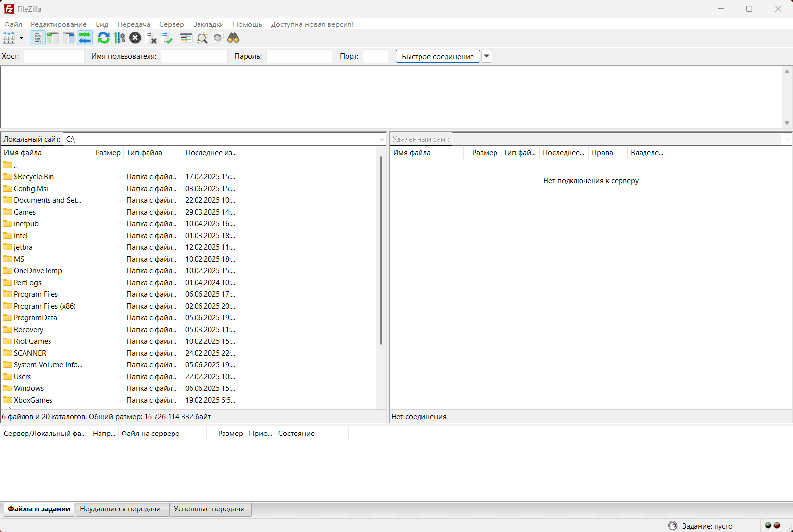Click the Быстрое соединение button
Screen dimensions: 793x532
click(438, 56)
